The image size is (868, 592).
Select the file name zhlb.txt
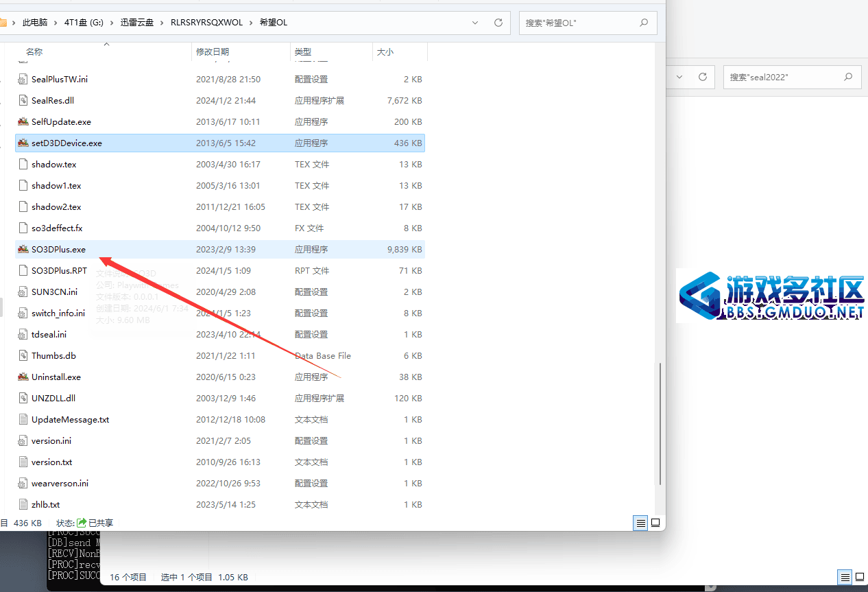tap(45, 504)
